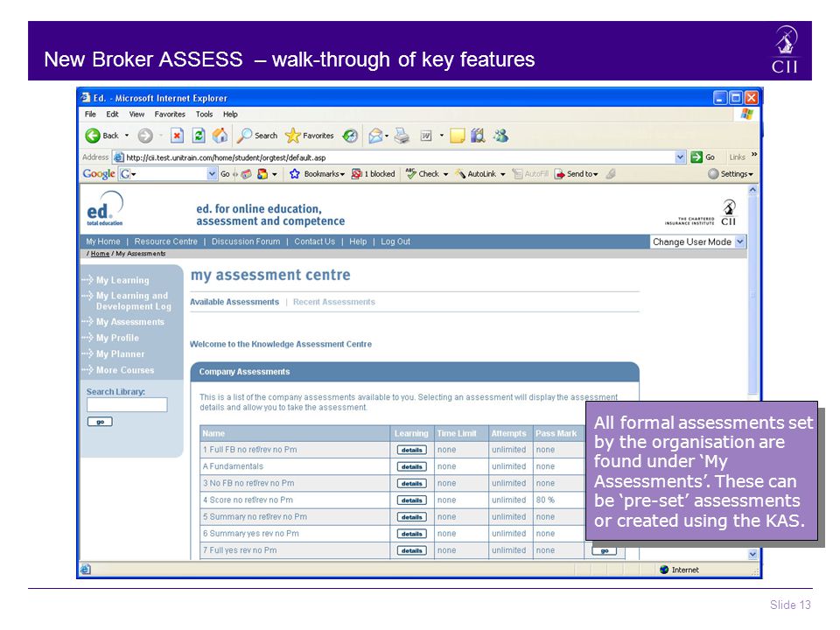
Task: Click the browser Back arrow icon
Action: point(93,136)
